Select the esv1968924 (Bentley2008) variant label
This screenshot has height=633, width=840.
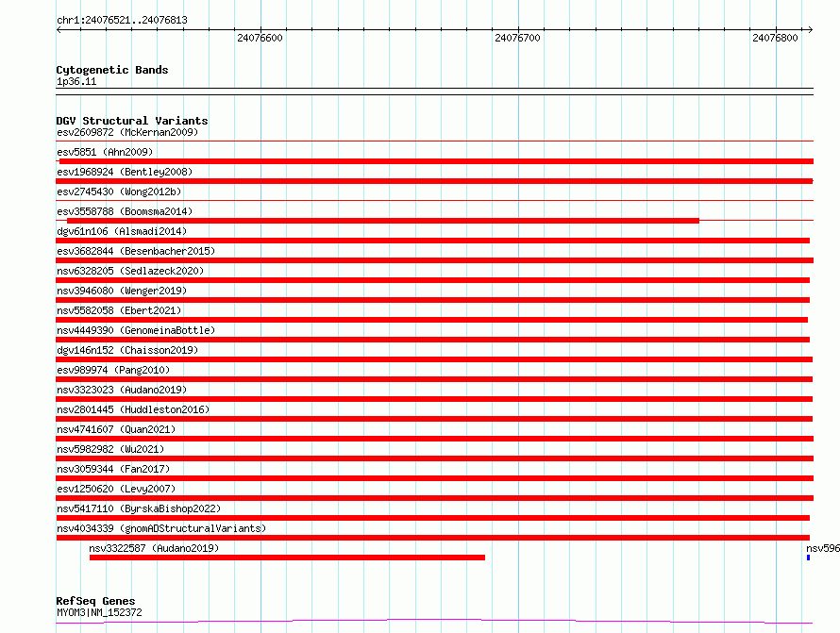pyautogui.click(x=125, y=172)
